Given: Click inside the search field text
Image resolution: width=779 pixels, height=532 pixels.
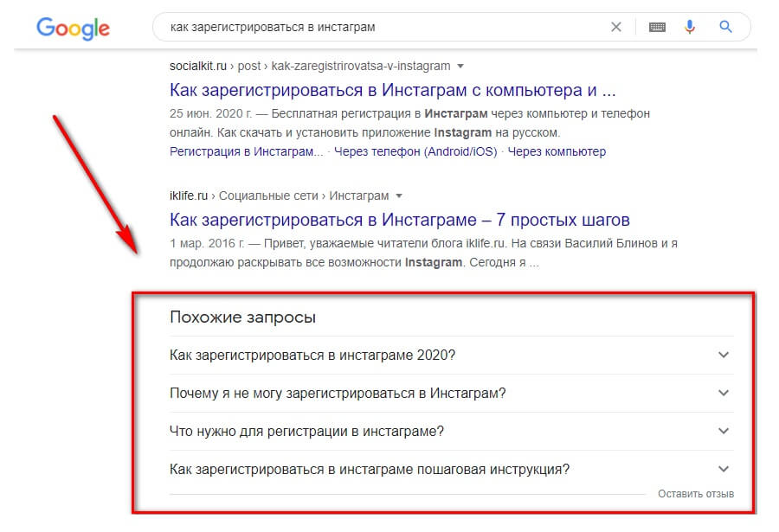Looking at the screenshot, I should point(273,27).
